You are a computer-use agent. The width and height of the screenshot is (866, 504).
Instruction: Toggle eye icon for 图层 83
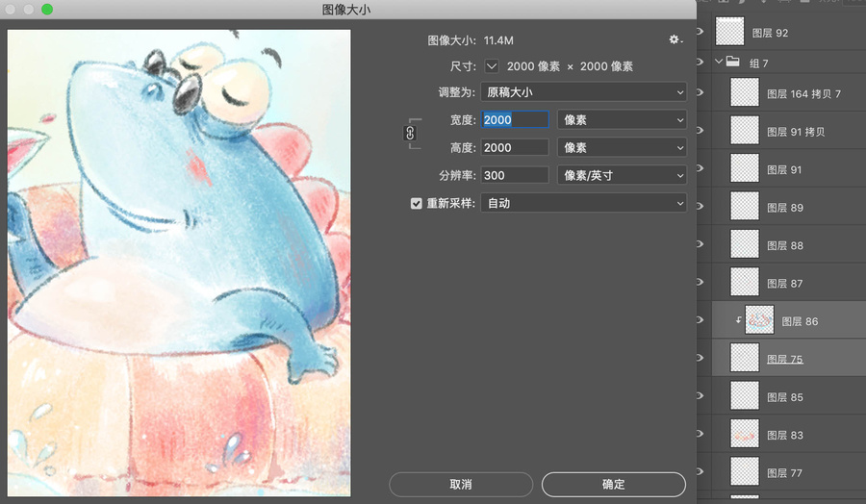[x=700, y=434]
